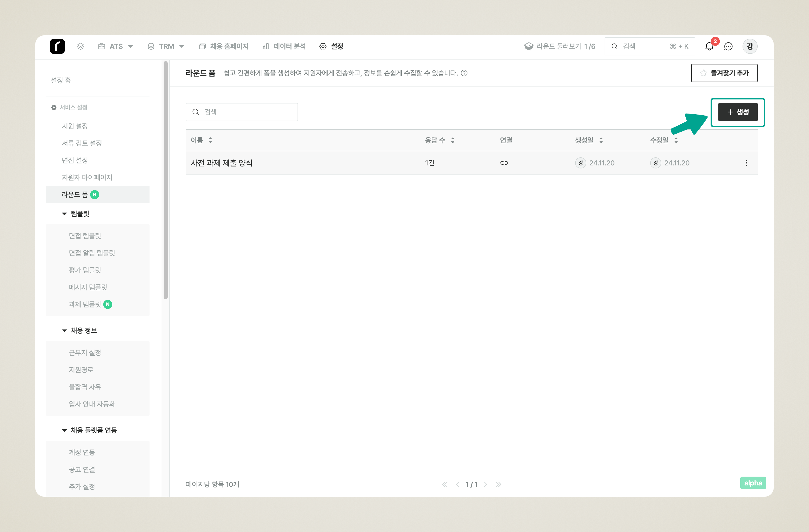
Task: Click the help question mark icon
Action: tap(464, 73)
